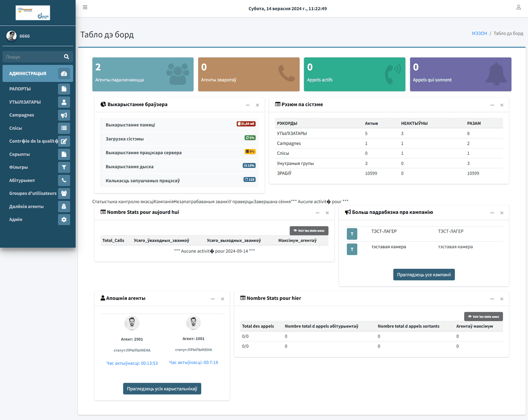Open the Адмін gear icon
528x420 pixels.
64,219
